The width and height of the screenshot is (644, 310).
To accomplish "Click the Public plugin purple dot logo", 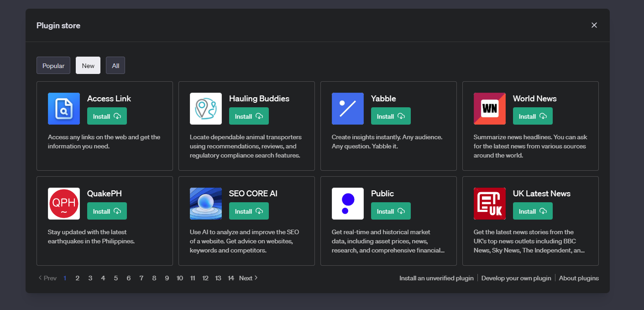I will (x=348, y=204).
